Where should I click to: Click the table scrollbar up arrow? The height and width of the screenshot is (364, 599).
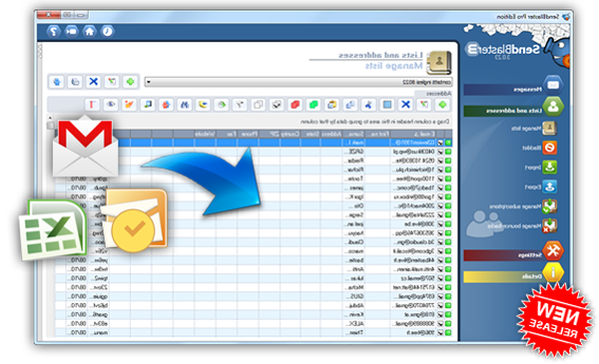(50, 118)
